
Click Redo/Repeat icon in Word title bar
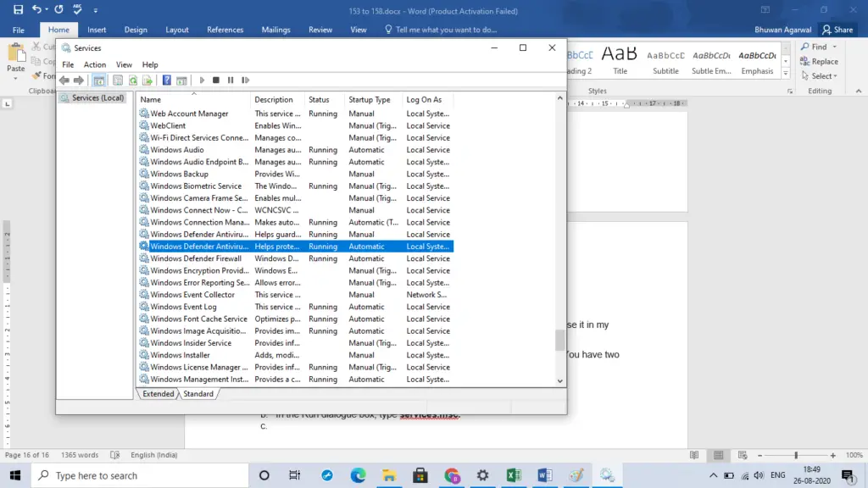point(58,9)
